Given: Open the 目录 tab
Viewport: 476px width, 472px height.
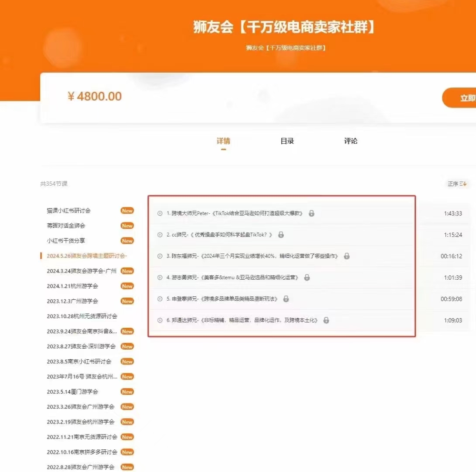Looking at the screenshot, I should pyautogui.click(x=287, y=141).
